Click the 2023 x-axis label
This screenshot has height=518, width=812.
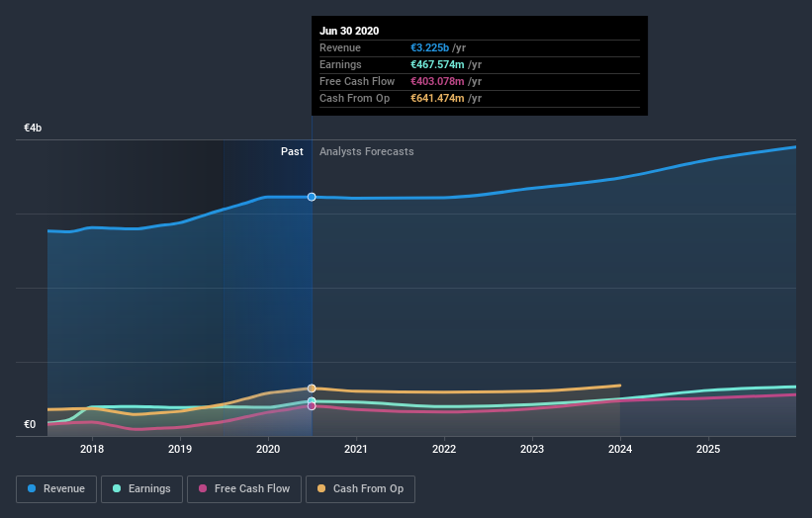coord(532,449)
